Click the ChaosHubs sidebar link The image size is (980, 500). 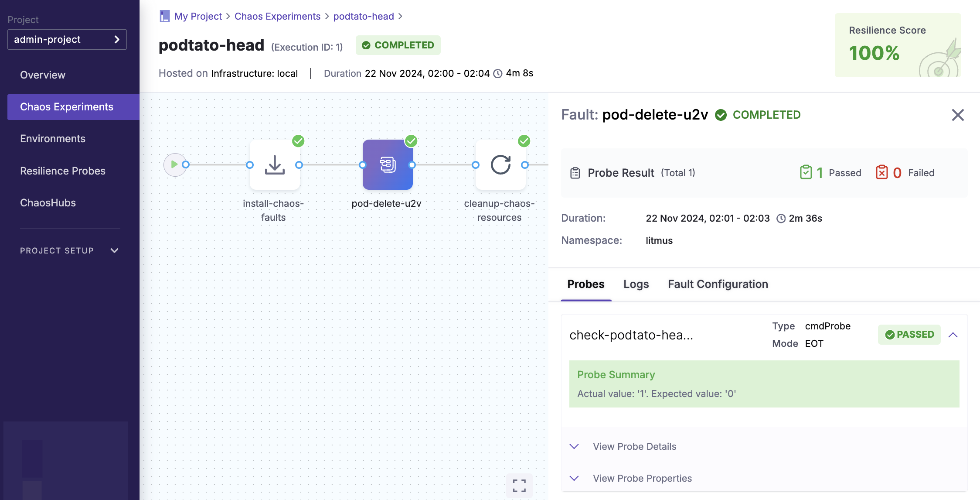click(x=48, y=202)
